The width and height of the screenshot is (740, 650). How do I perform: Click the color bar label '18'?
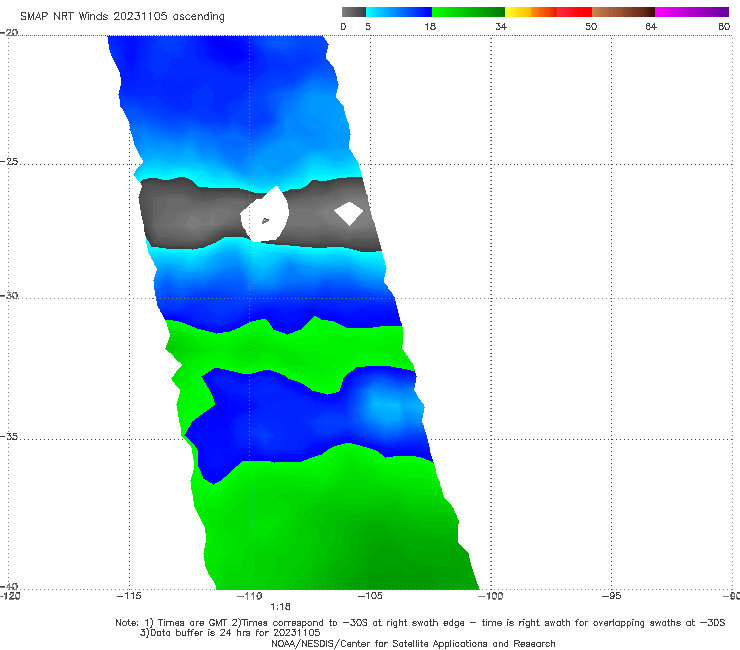coord(430,27)
